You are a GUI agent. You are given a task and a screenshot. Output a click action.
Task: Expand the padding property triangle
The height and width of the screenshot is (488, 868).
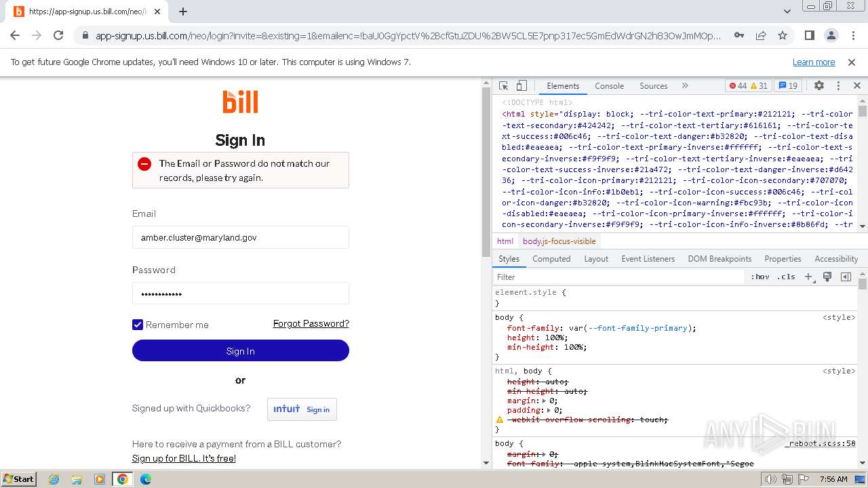pos(548,410)
